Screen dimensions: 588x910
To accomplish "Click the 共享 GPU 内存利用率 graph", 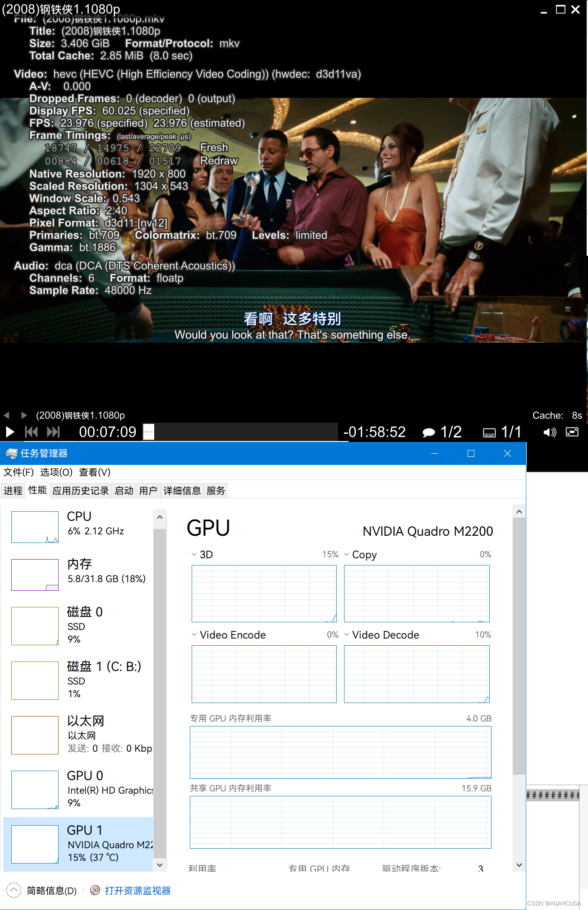I will click(x=340, y=822).
